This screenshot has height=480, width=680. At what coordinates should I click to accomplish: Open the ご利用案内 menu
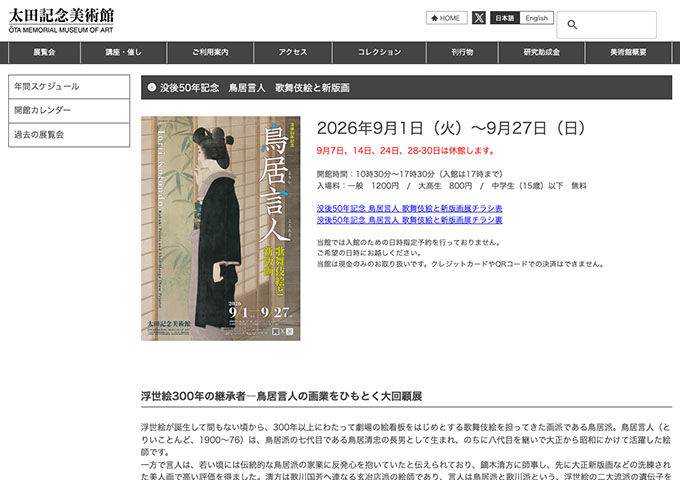point(210,52)
